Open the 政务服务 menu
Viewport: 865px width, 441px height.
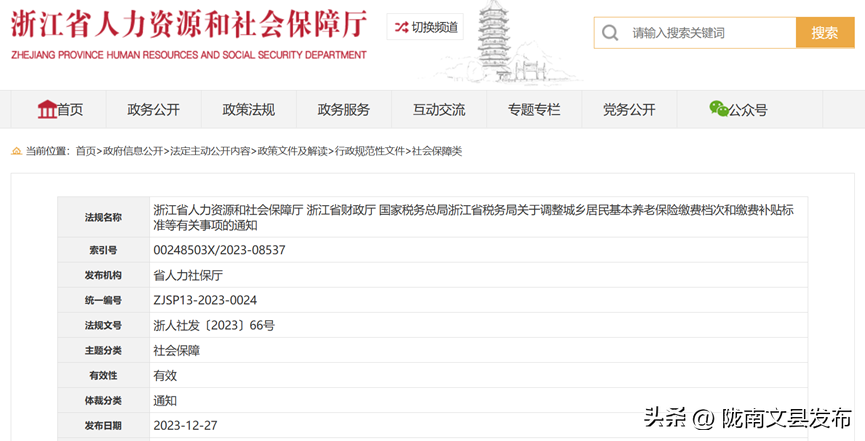[x=343, y=110]
